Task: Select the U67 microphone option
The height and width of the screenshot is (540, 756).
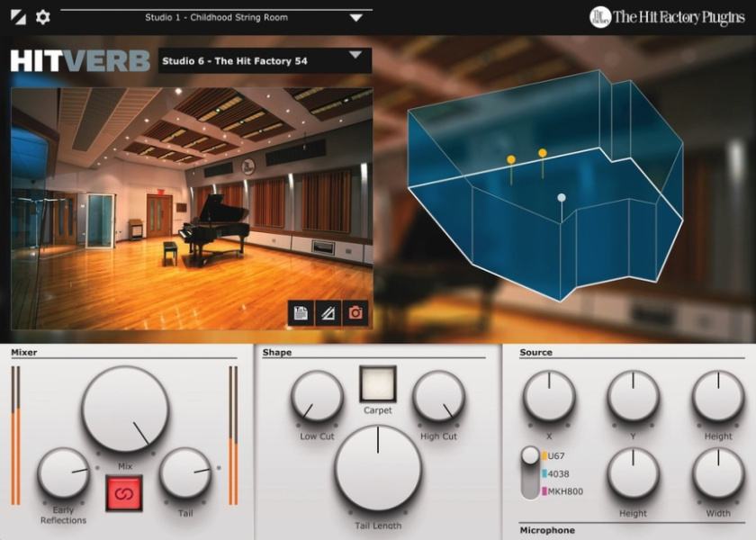Action: click(x=553, y=455)
